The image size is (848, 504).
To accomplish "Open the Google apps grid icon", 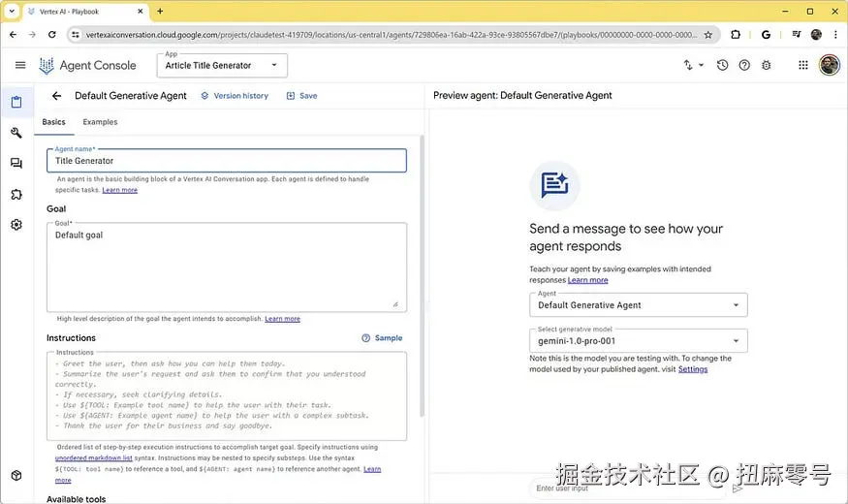I will click(x=803, y=66).
